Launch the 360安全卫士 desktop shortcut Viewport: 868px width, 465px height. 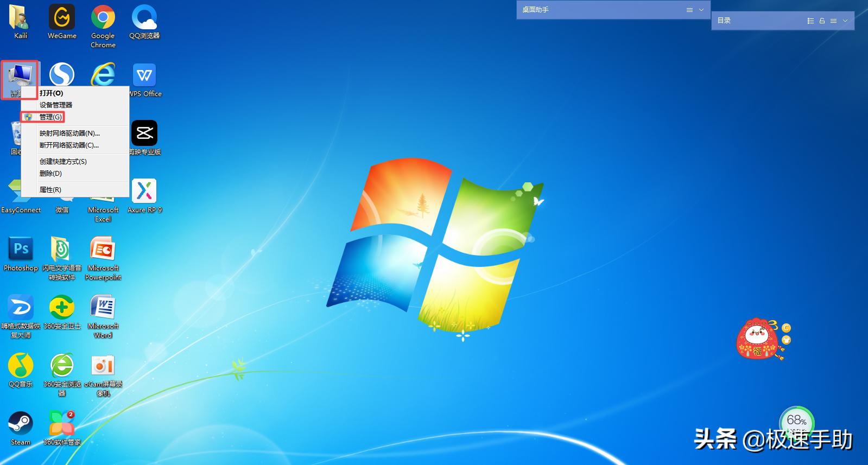point(62,312)
